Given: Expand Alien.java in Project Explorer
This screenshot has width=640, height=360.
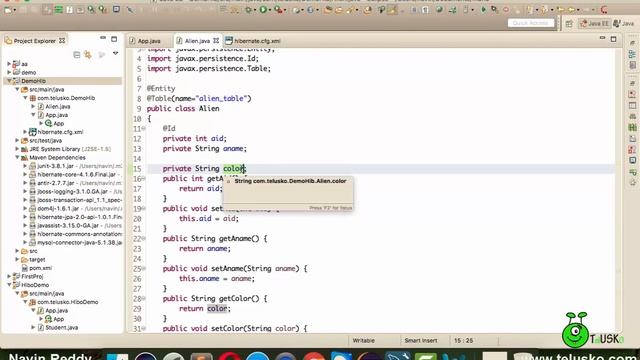Looking at the screenshot, I should coord(33,107).
